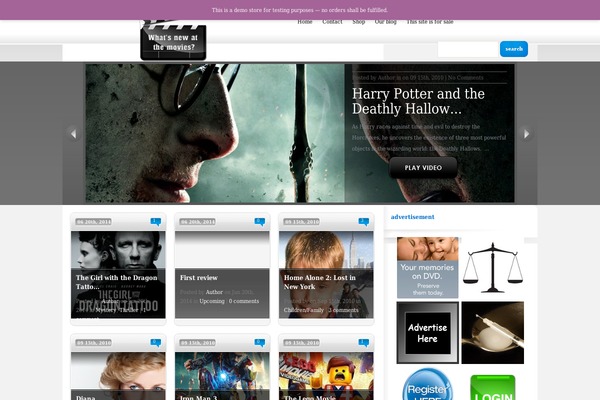Open the Home Alone 2 thumbnail image
This screenshot has width=600, height=400.
(x=326, y=274)
